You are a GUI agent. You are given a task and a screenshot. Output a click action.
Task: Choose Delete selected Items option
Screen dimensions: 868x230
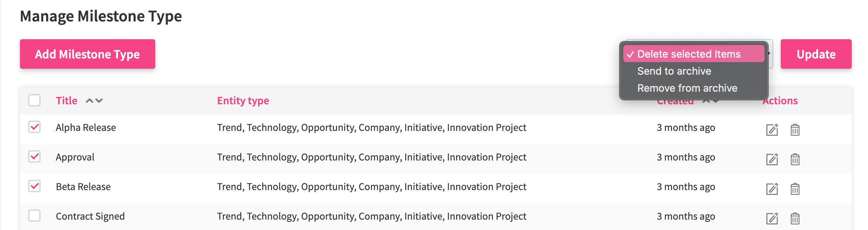pyautogui.click(x=689, y=54)
